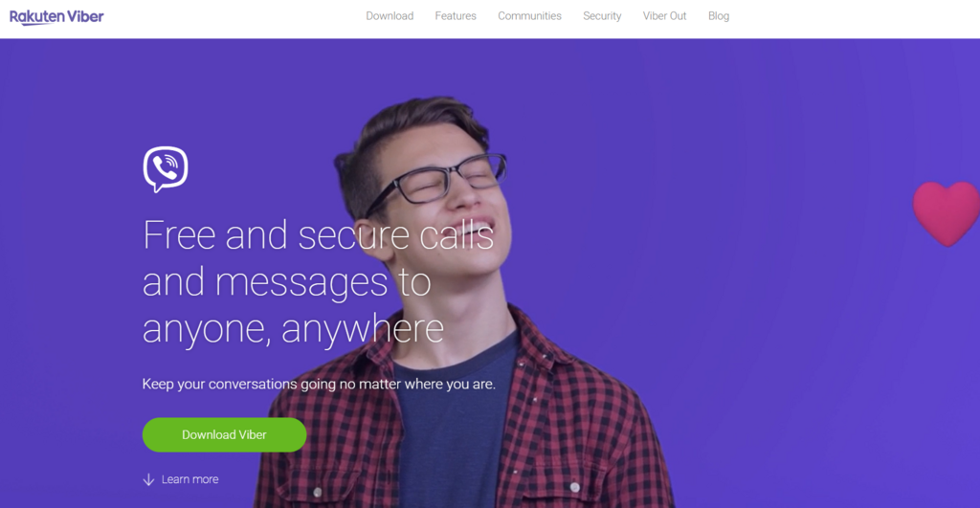Click the 'Free and secure calls' headline
The width and height of the screenshot is (980, 508).
coord(318,235)
